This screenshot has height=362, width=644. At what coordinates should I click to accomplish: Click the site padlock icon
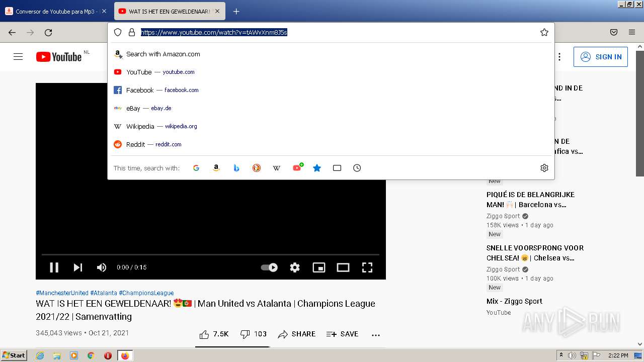tap(132, 32)
